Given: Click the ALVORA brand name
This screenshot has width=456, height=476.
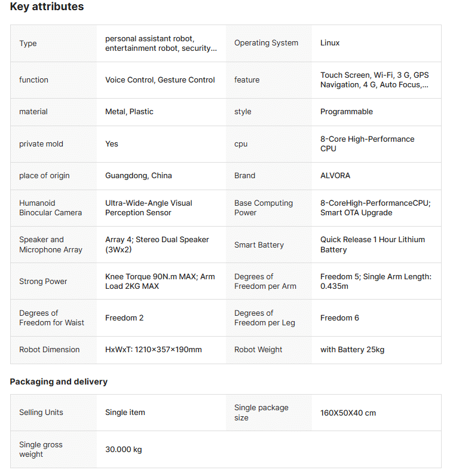Looking at the screenshot, I should 335,175.
